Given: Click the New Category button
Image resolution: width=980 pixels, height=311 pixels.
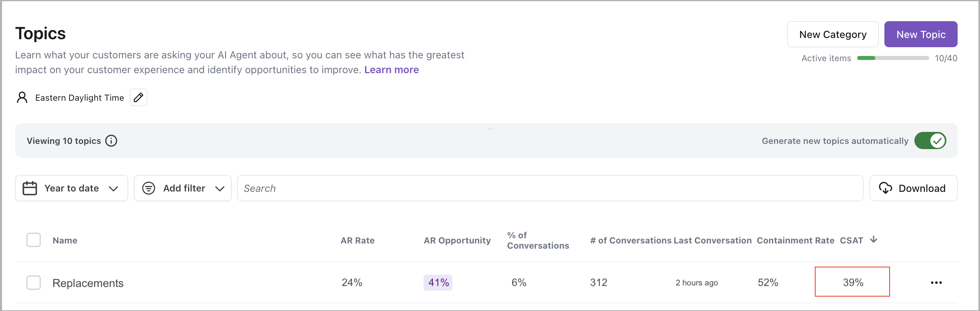Looking at the screenshot, I should (x=832, y=34).
